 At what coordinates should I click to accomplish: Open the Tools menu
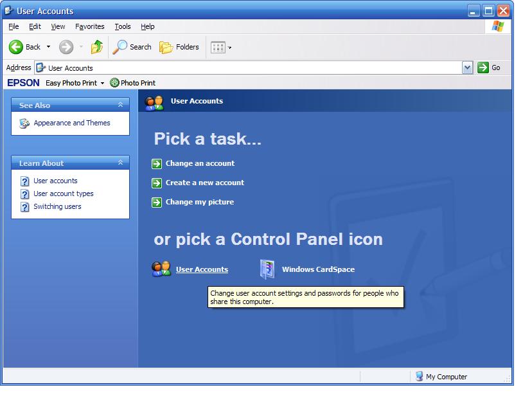tap(122, 26)
